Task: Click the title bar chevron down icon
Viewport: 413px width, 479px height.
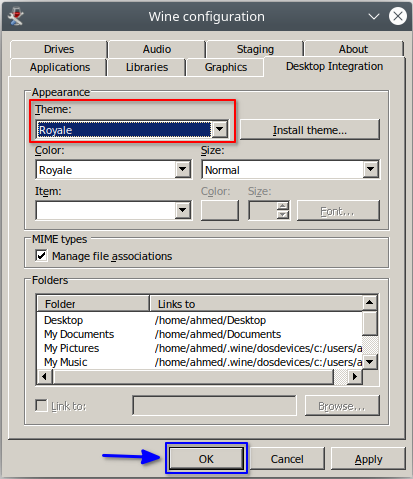Action: [374, 16]
